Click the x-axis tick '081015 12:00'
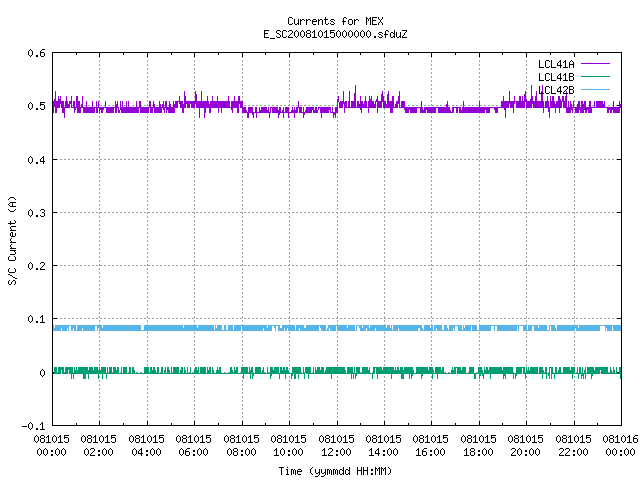Viewport: 640px width, 480px height. 336,445
